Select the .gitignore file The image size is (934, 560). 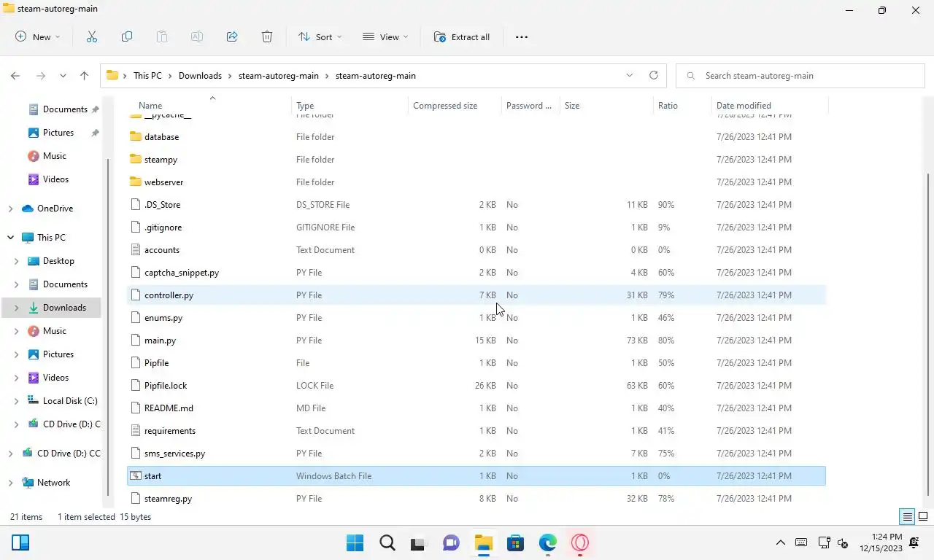(x=476, y=227)
